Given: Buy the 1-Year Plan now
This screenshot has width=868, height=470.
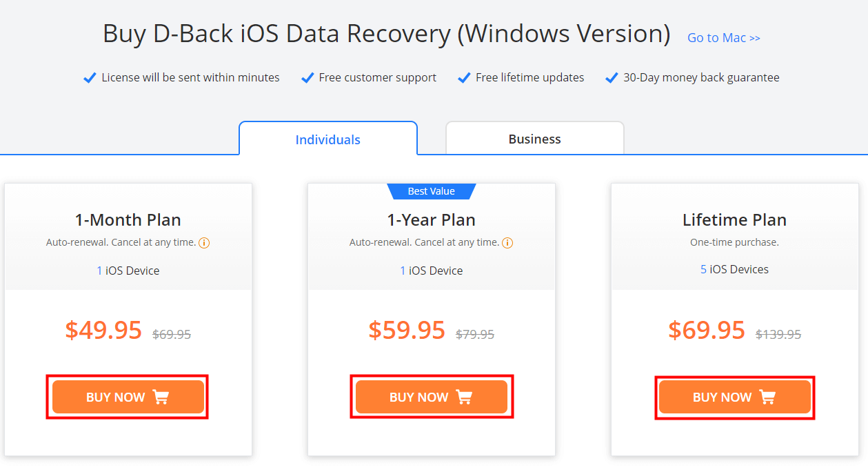Looking at the screenshot, I should coord(432,397).
